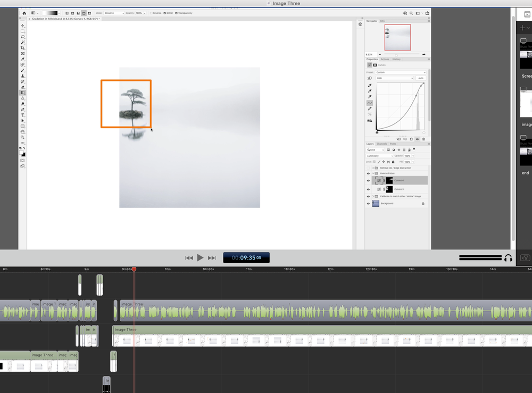The height and width of the screenshot is (393, 532).
Task: Click the Share icon in options bar
Action: point(427,13)
